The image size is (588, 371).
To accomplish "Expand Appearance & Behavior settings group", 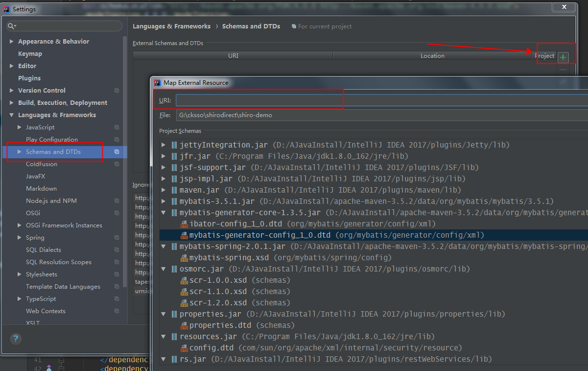I will tap(11, 42).
